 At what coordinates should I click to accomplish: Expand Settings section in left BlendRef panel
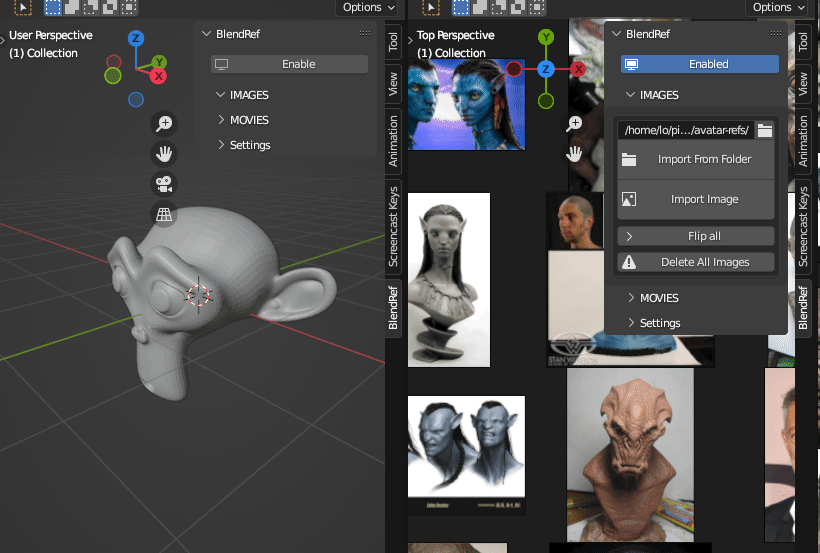coord(244,145)
